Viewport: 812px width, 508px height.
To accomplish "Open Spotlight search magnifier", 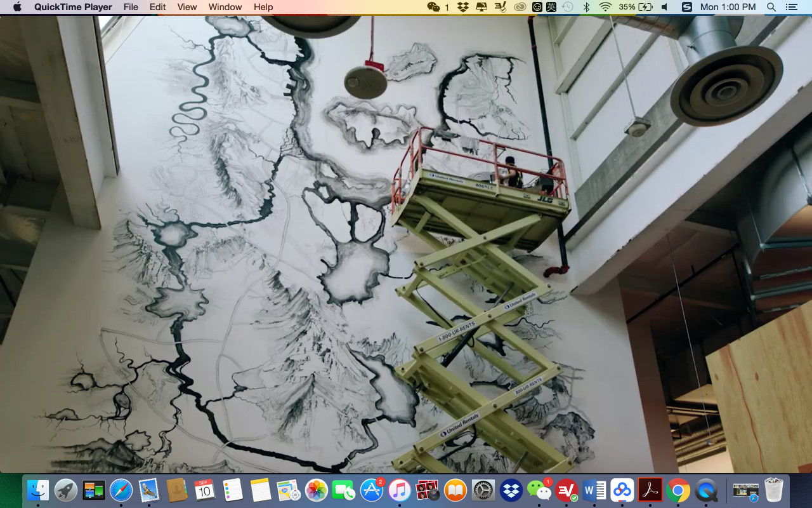I will click(x=771, y=7).
